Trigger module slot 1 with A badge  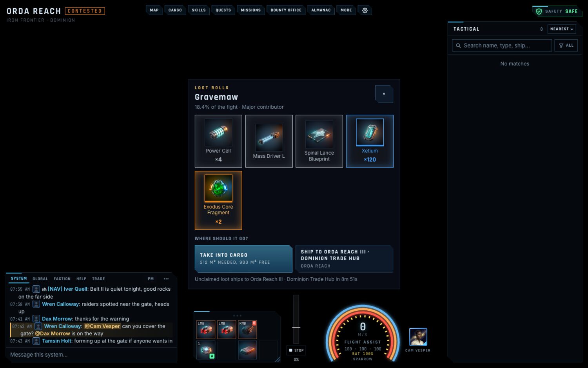click(x=206, y=350)
